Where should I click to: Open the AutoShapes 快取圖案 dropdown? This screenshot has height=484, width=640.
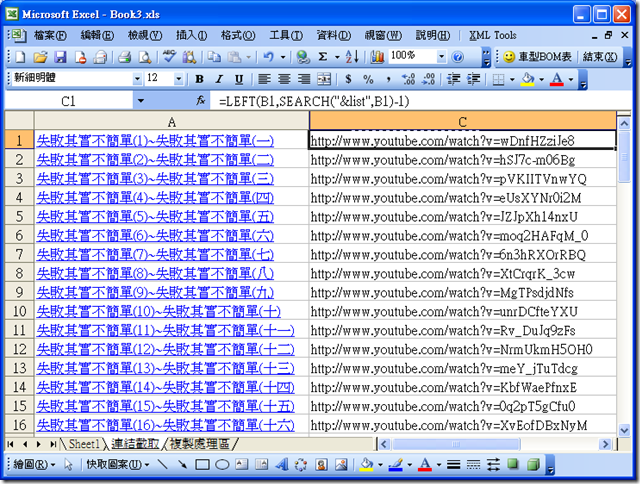[x=118, y=464]
